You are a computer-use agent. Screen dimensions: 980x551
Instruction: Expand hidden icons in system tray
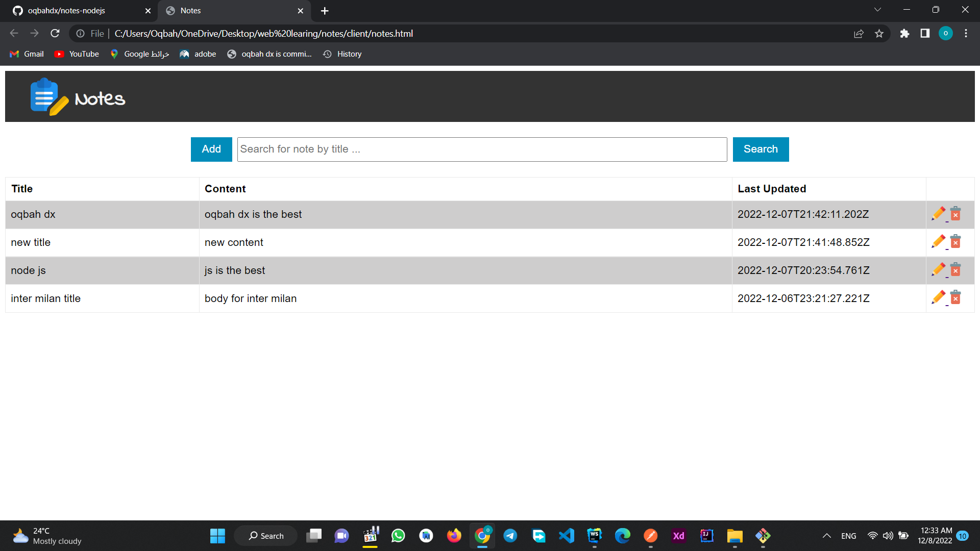(x=827, y=536)
